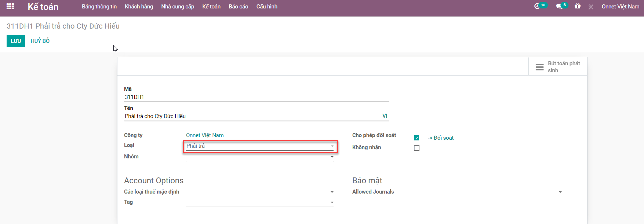Screen dimensions: 644x224
Task: Click the LƯU save button
Action: click(x=16, y=41)
